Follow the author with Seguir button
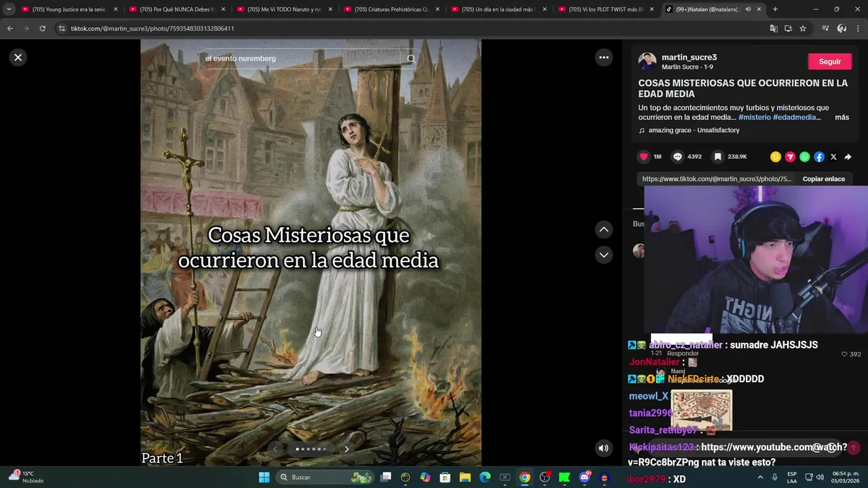This screenshot has height=488, width=868. tap(829, 62)
